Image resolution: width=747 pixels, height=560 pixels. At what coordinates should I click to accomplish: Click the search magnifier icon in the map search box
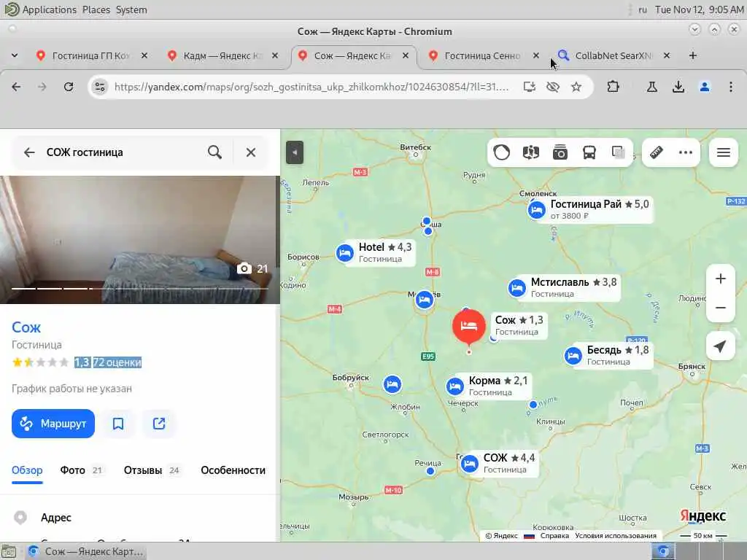coord(215,152)
